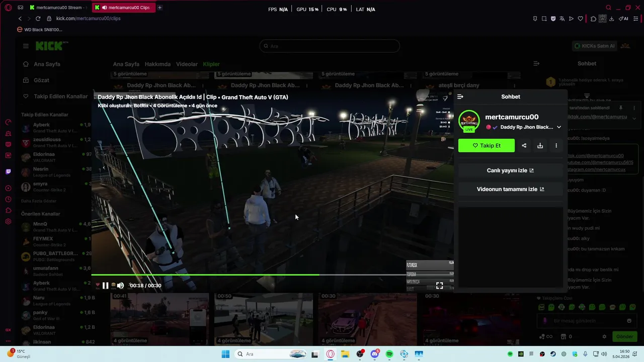Click the Windows taskbar search box
This screenshot has width=644, height=362.
pyautogui.click(x=272, y=354)
